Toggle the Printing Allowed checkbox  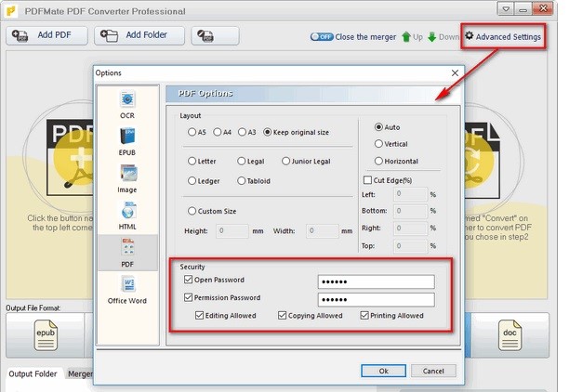pyautogui.click(x=364, y=315)
